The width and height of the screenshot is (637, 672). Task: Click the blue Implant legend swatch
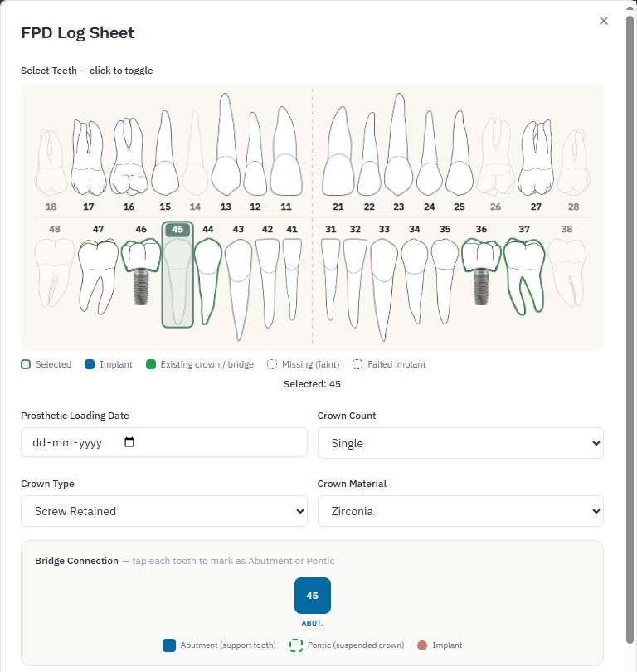90,364
